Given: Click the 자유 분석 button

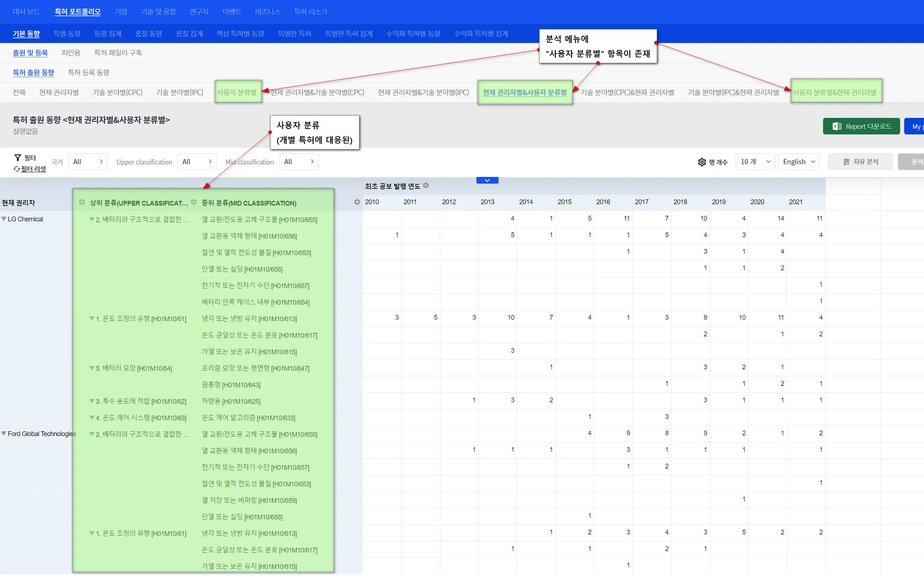Looking at the screenshot, I should point(860,161).
